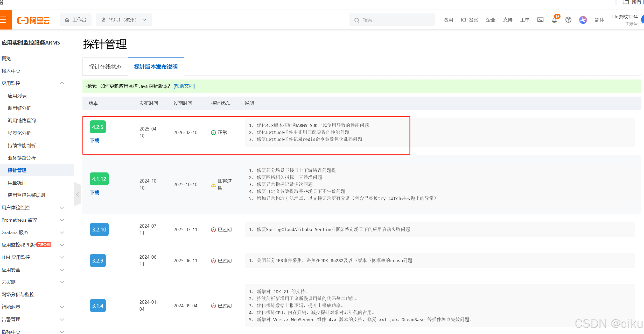Open the 华东1 (杭州) region dropdown
Image resolution: width=644 pixels, height=334 pixels.
coord(124,20)
